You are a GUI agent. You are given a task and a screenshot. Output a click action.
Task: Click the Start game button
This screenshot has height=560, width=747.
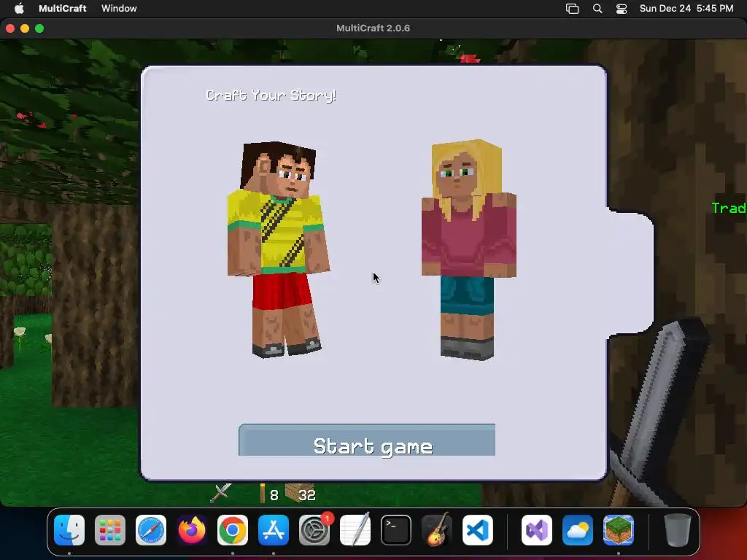tap(367, 440)
